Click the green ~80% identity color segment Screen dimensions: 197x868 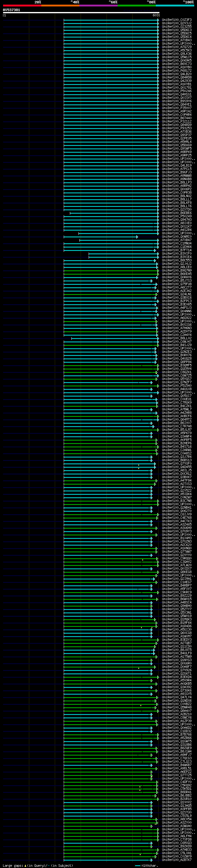pyautogui.click(x=137, y=6)
